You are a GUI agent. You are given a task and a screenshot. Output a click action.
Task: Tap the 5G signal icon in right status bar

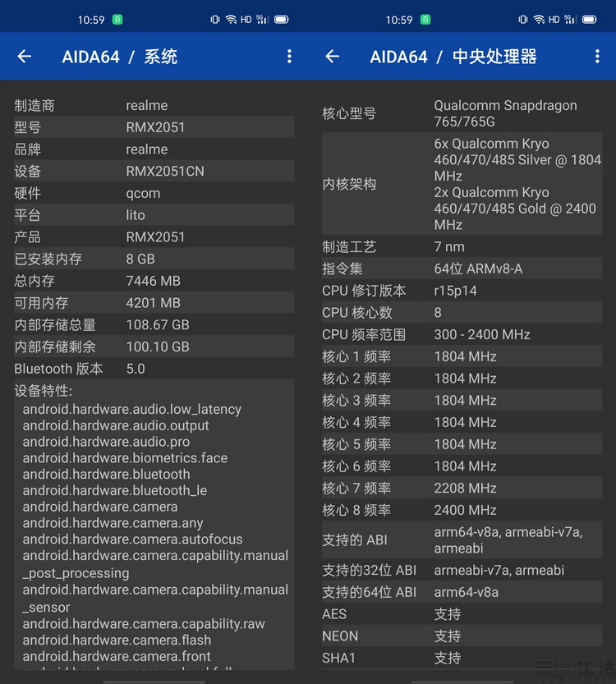pyautogui.click(x=570, y=20)
